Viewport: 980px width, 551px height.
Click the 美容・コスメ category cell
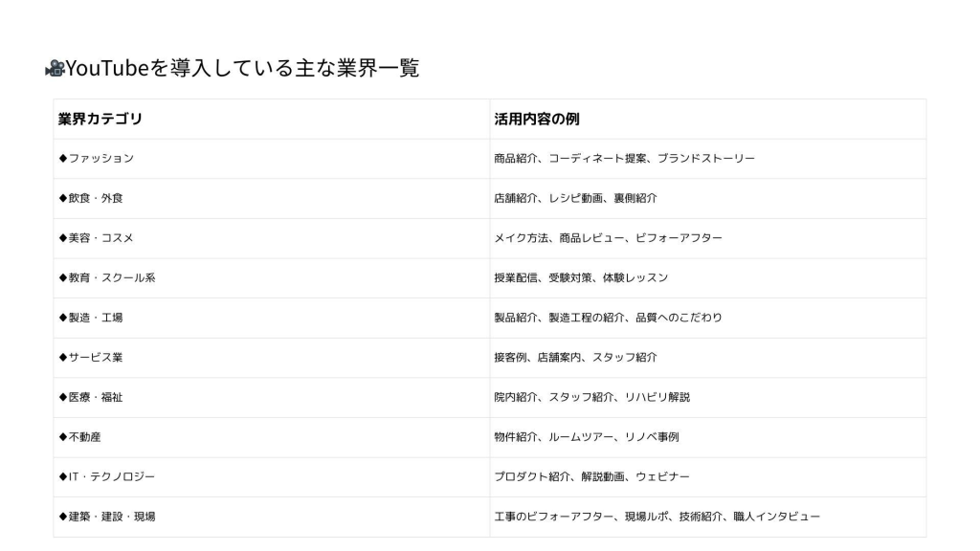pyautogui.click(x=97, y=238)
